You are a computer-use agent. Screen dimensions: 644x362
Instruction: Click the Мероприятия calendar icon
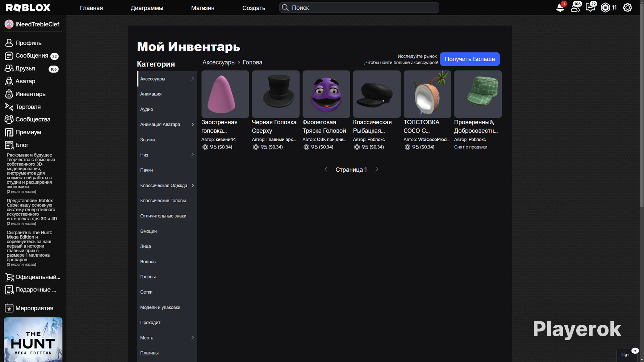9,308
